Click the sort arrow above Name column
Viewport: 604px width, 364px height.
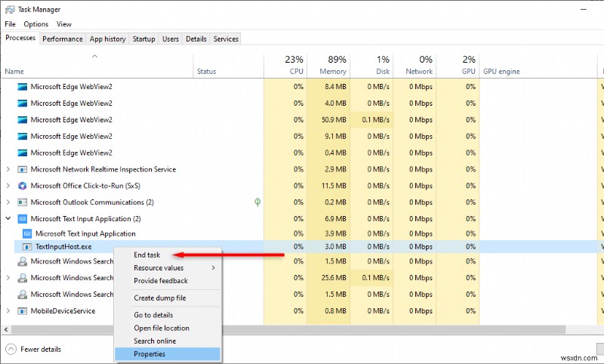[x=95, y=56]
